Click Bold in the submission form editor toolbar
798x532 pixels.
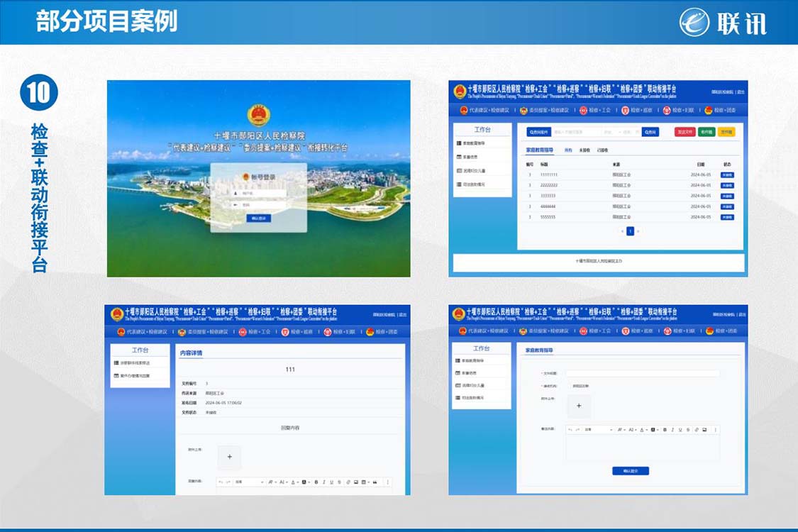(x=665, y=430)
